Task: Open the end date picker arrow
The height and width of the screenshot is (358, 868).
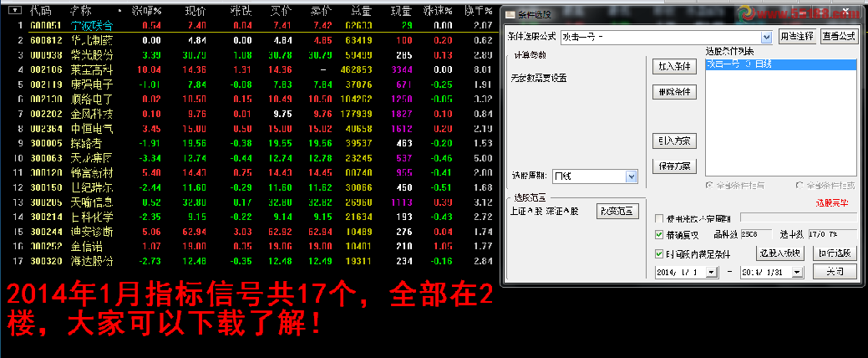Action: click(797, 272)
